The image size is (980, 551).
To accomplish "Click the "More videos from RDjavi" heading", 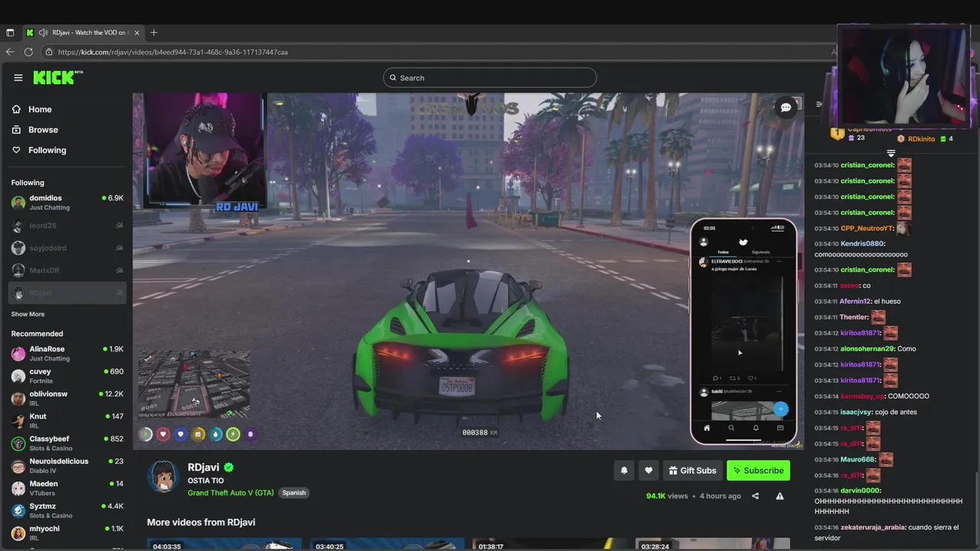I will pyautogui.click(x=201, y=522).
